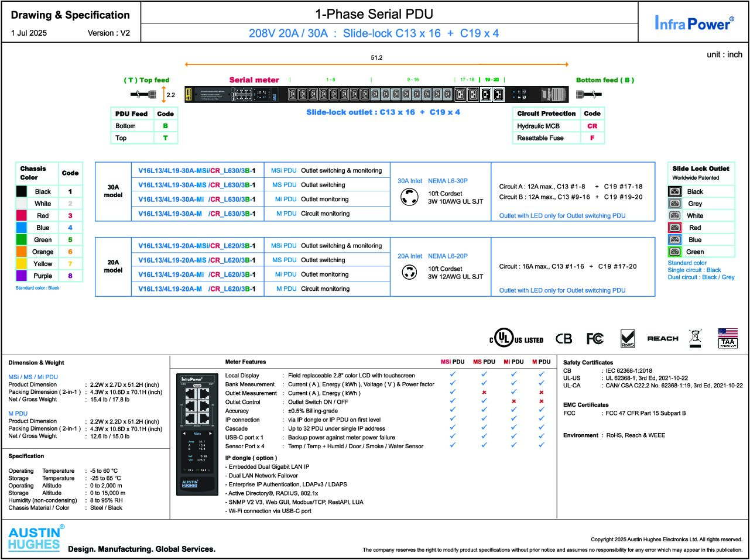750x560 pixels.
Task: Click the REACH compliance logo
Action: pyautogui.click(x=663, y=339)
